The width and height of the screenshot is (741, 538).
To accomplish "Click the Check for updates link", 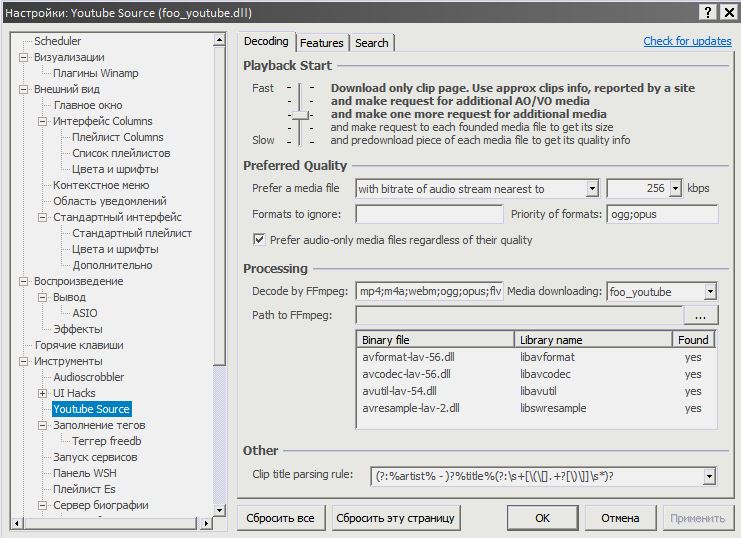I will coord(687,41).
